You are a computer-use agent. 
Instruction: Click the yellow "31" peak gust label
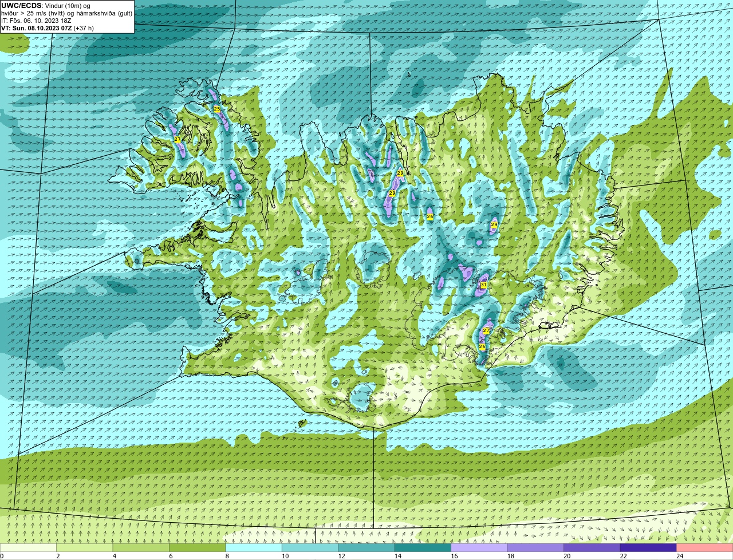(483, 285)
